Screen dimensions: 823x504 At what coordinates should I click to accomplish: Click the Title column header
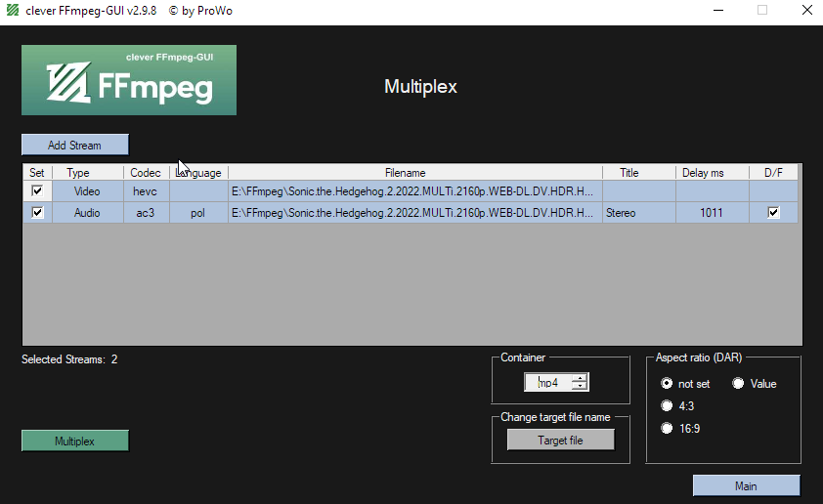point(639,173)
